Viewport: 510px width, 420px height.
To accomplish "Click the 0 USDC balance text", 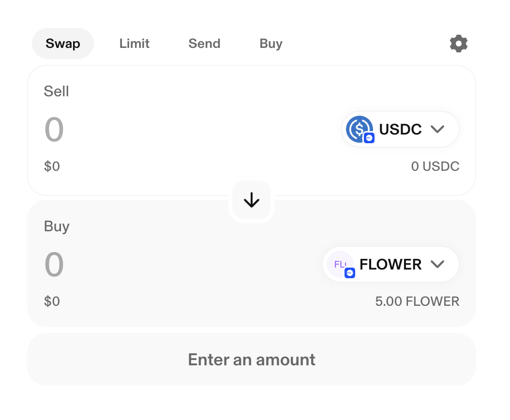I will [435, 166].
